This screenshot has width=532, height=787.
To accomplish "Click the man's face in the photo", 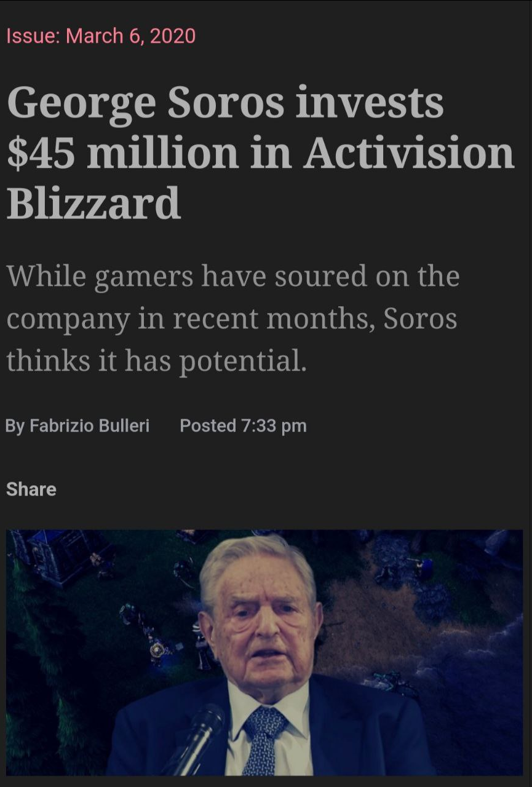I will (261, 621).
